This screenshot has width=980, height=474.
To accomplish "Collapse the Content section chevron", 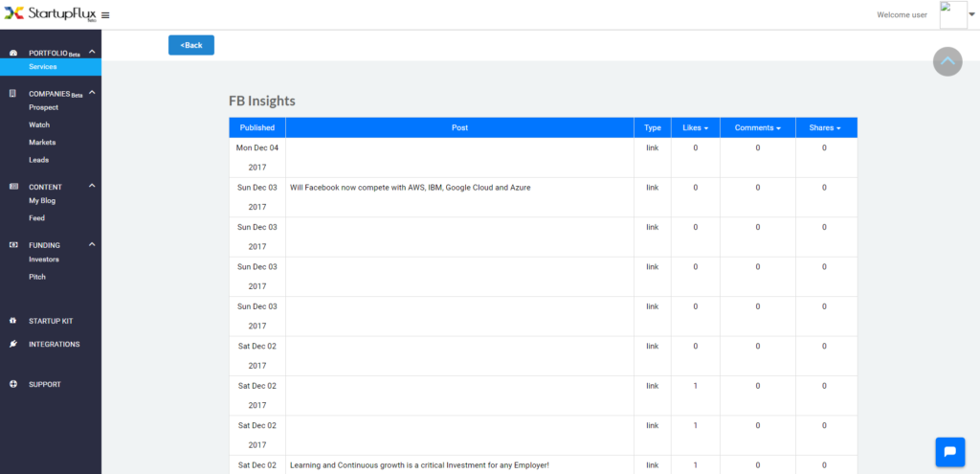I will pyautogui.click(x=92, y=186).
